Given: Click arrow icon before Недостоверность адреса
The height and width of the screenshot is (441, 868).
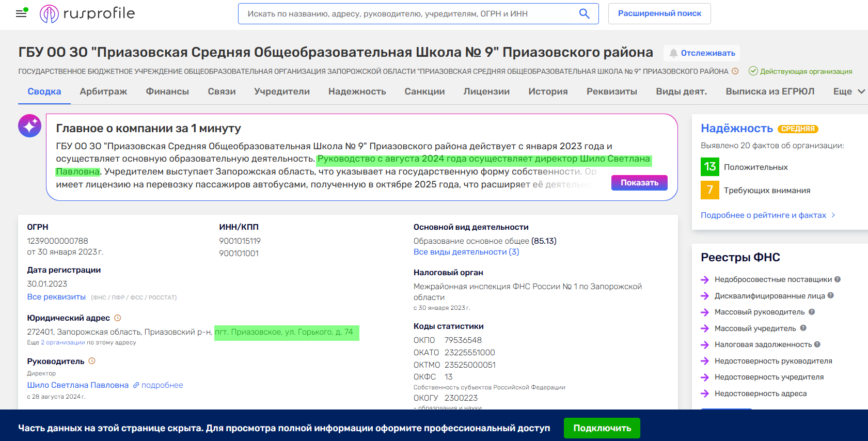Looking at the screenshot, I should 705,393.
